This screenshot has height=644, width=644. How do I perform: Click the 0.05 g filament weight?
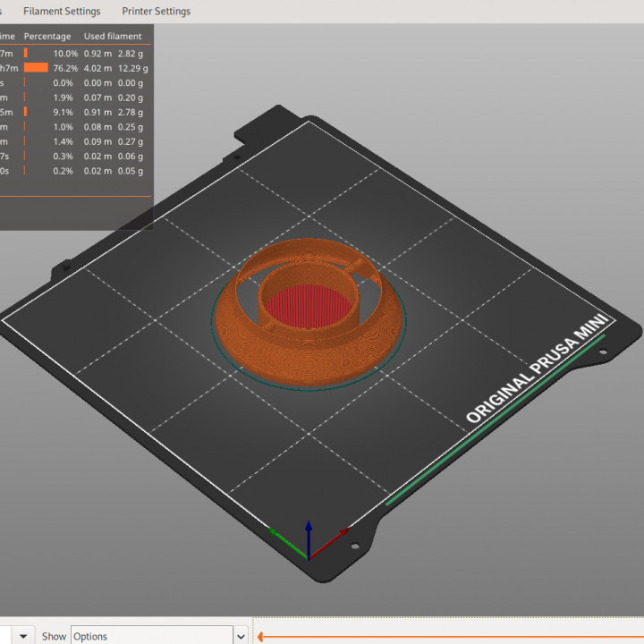131,171
